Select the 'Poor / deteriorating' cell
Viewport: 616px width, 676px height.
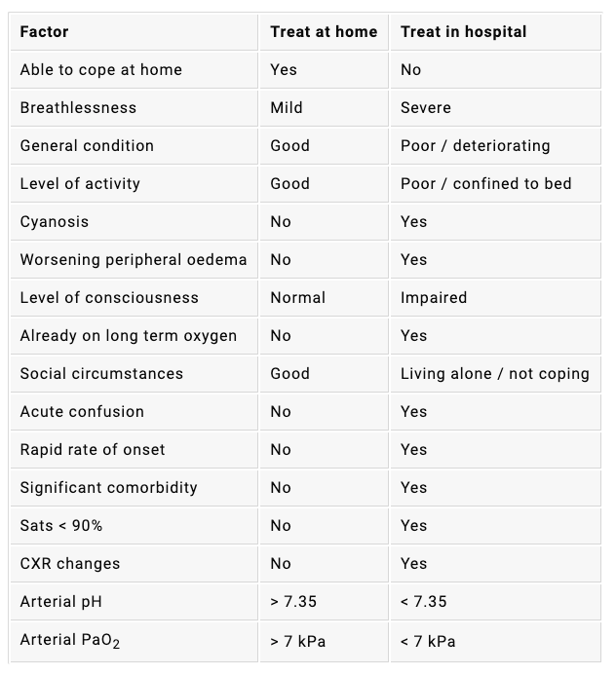475,146
